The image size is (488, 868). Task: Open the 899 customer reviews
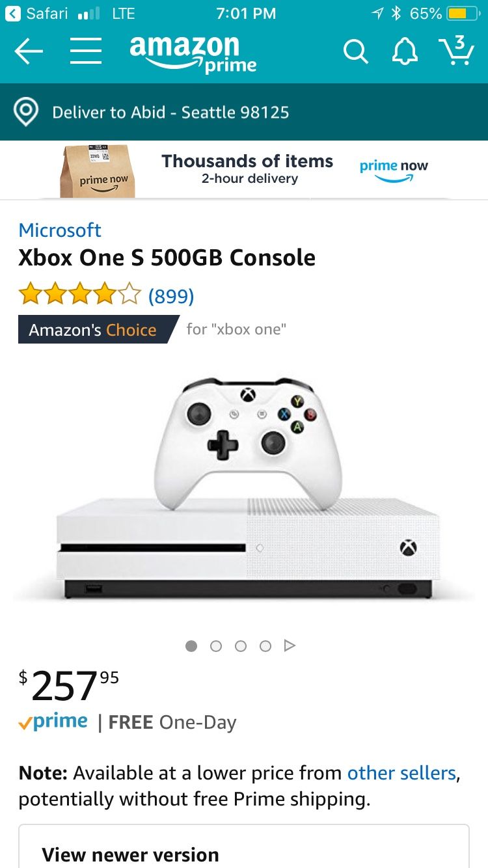[171, 296]
